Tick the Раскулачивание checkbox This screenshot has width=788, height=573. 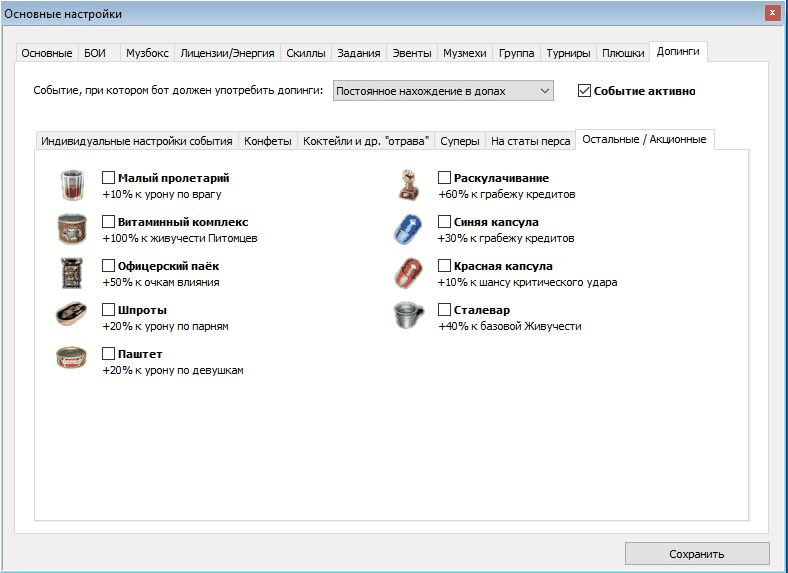point(444,177)
